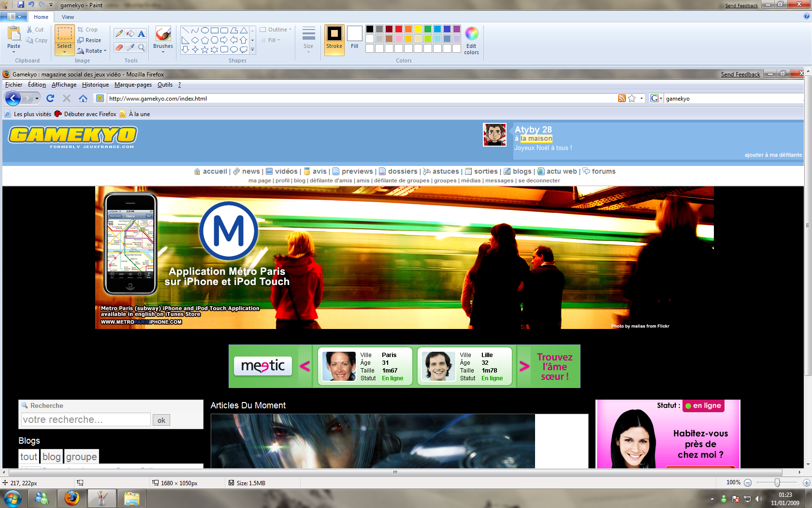
Task: Open Paint Help question mark icon
Action: 807,16
